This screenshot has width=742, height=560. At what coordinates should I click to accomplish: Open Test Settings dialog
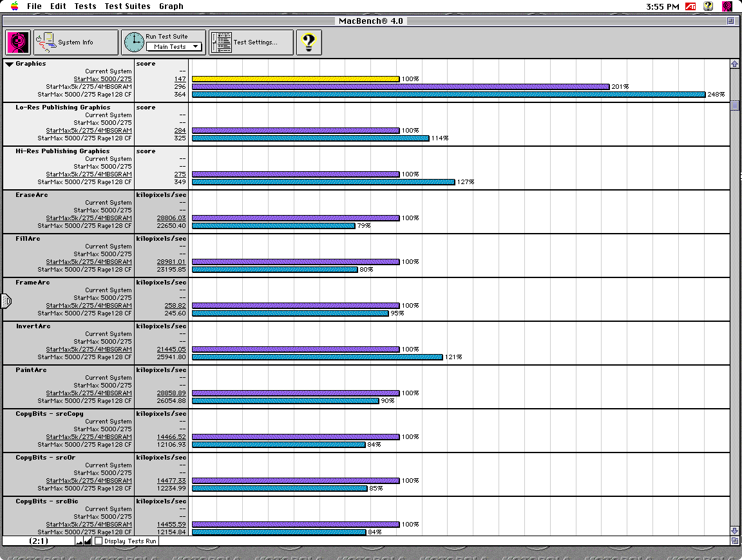pos(251,42)
